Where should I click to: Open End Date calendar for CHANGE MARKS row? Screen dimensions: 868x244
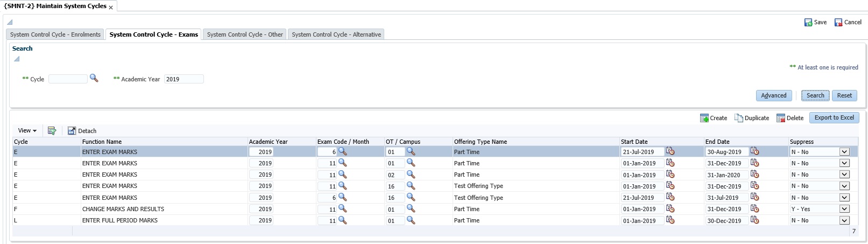coord(754,209)
